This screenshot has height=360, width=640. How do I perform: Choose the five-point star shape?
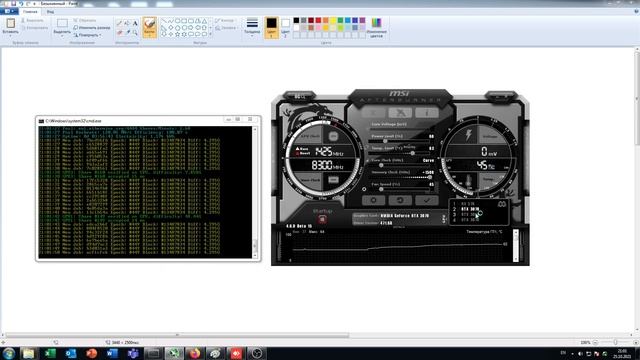pos(178,34)
